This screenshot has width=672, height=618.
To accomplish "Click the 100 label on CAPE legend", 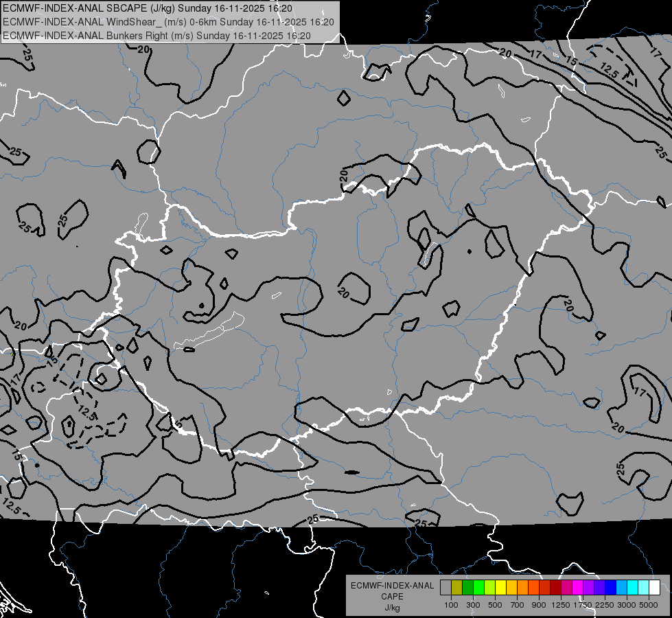I will (x=451, y=605).
